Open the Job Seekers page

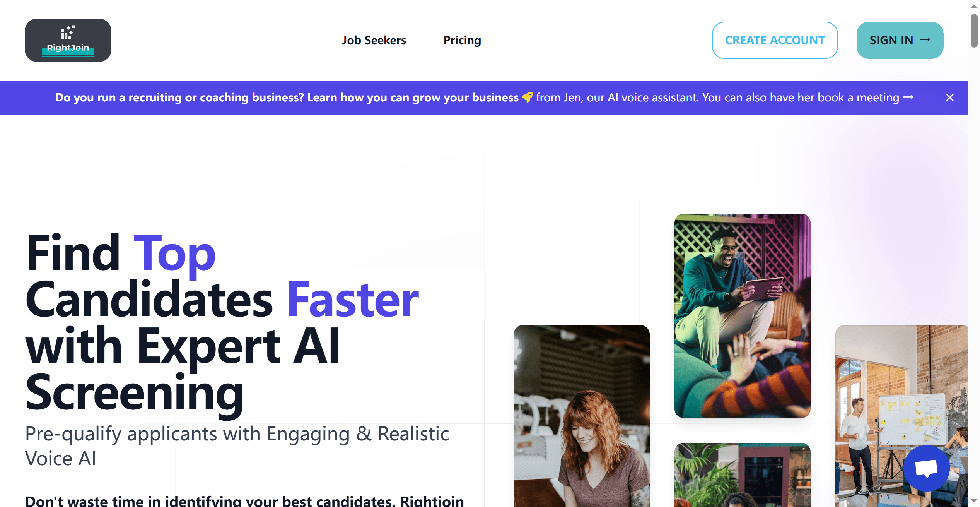374,40
